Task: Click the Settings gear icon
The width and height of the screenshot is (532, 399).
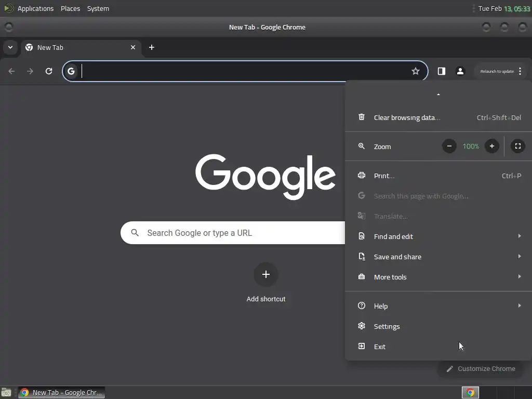Action: [362, 326]
